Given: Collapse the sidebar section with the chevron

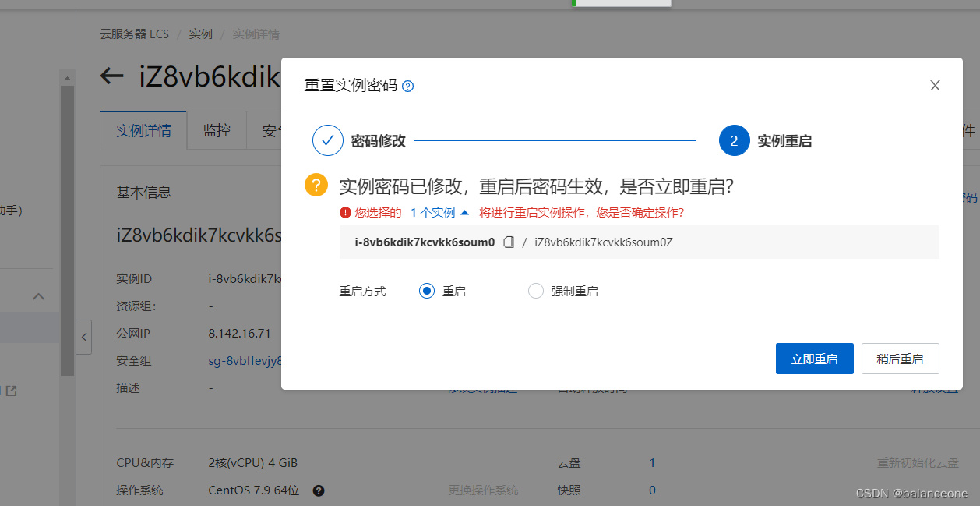Looking at the screenshot, I should 37,296.
